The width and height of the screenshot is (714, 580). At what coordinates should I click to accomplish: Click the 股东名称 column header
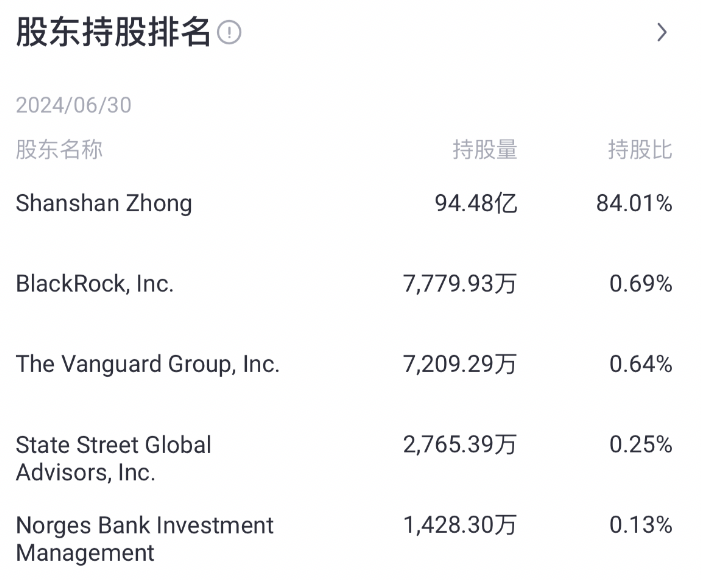coord(59,150)
